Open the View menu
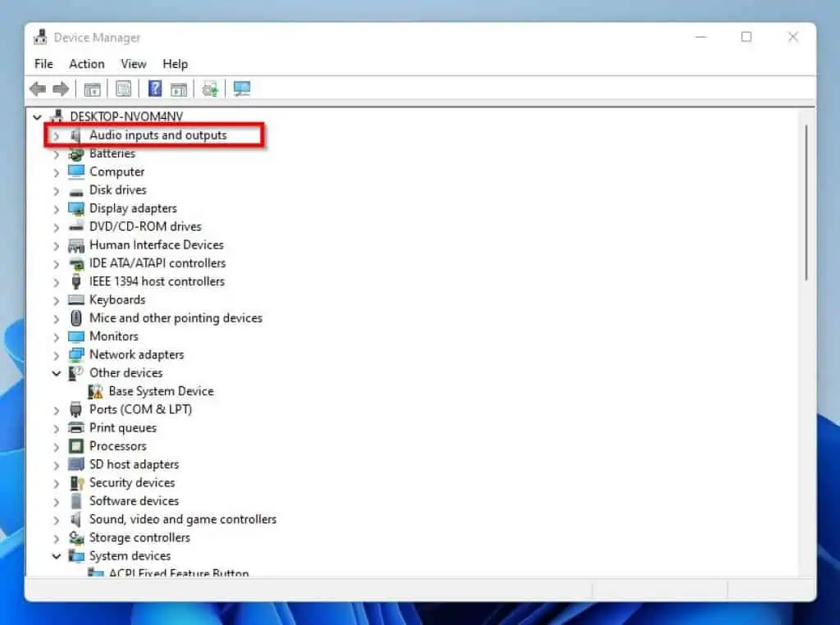 [x=133, y=63]
